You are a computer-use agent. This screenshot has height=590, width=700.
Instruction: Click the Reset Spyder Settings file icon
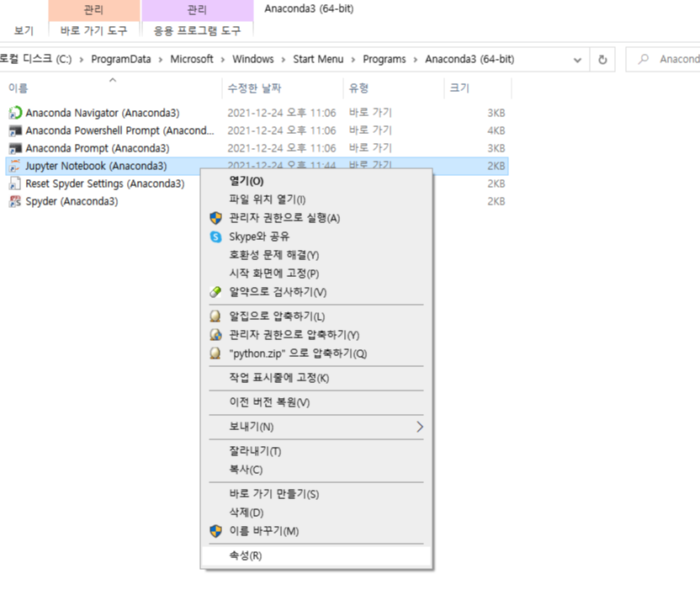15,183
